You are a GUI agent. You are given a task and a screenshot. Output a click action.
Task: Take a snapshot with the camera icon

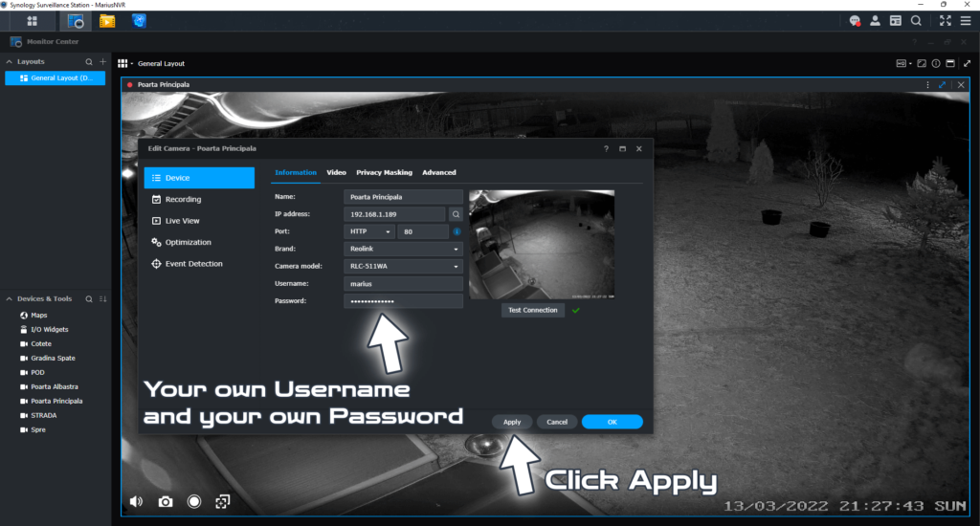166,502
